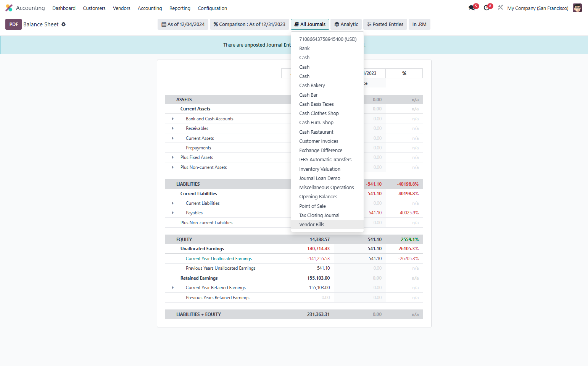The image size is (588, 366).
Task: Open the Accounting menu in the navbar
Action: point(150,8)
